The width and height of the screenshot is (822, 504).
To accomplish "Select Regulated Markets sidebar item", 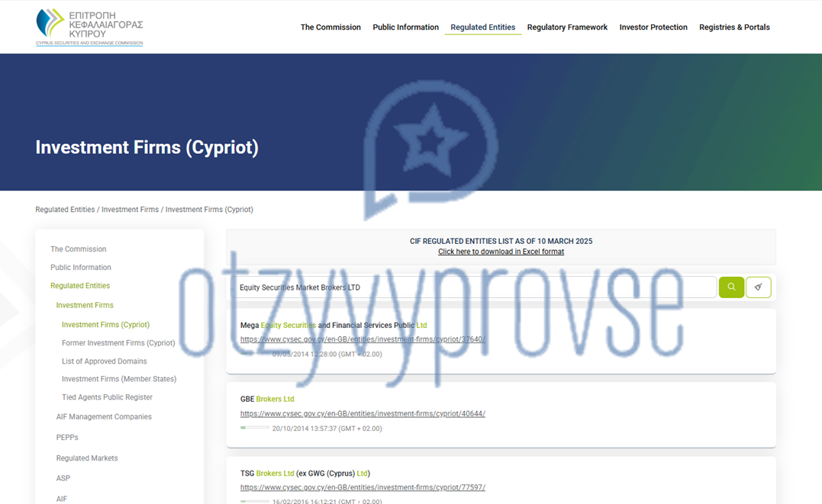I will click(87, 458).
